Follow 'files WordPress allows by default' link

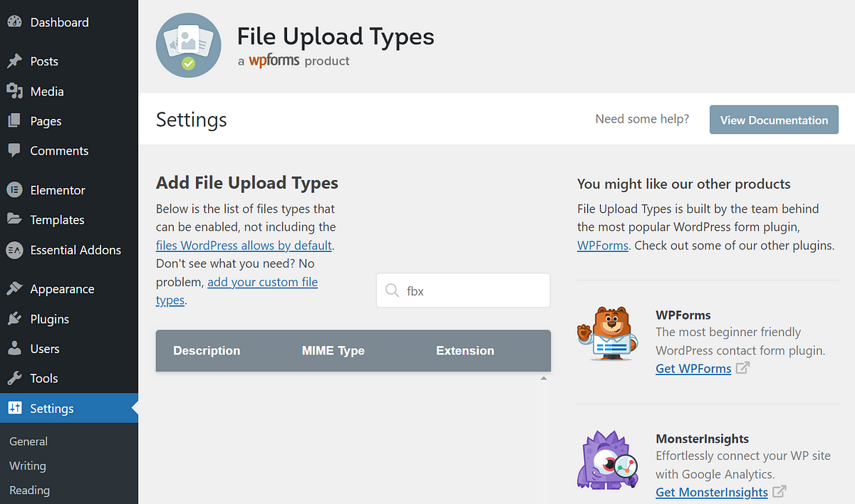[244, 245]
